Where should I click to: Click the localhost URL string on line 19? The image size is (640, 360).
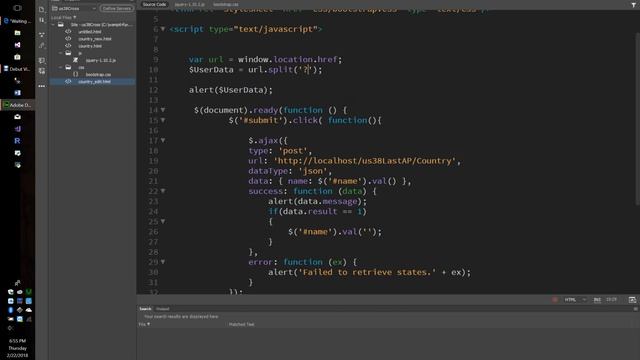[364, 161]
